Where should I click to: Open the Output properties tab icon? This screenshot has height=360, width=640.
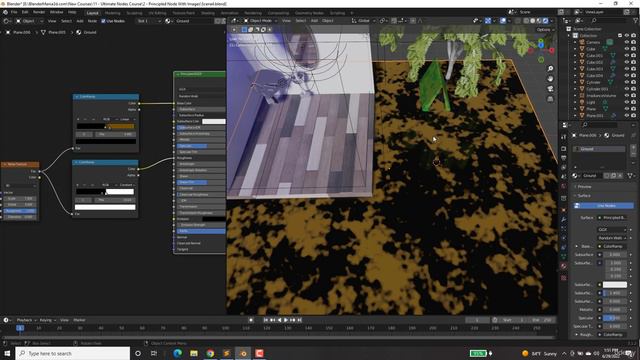564,158
